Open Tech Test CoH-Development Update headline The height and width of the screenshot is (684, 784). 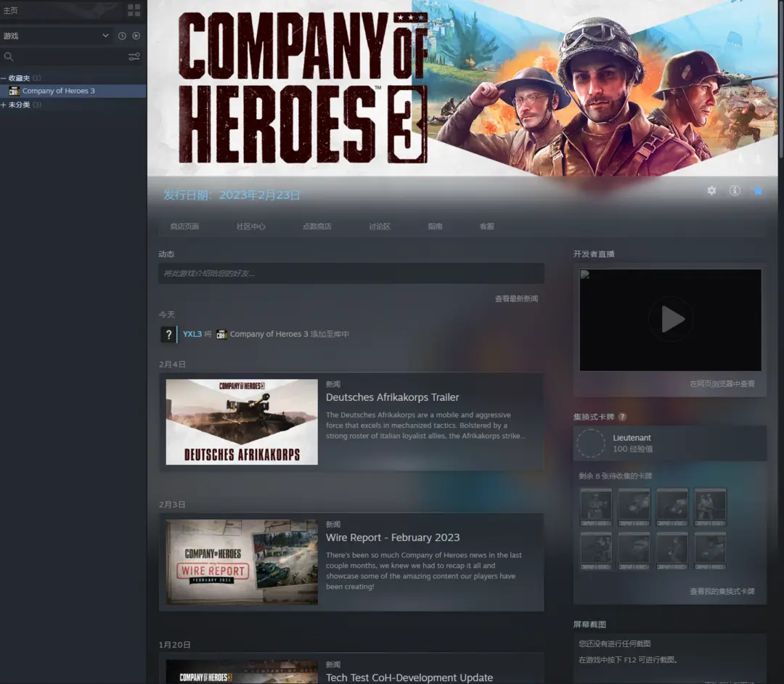(409, 677)
